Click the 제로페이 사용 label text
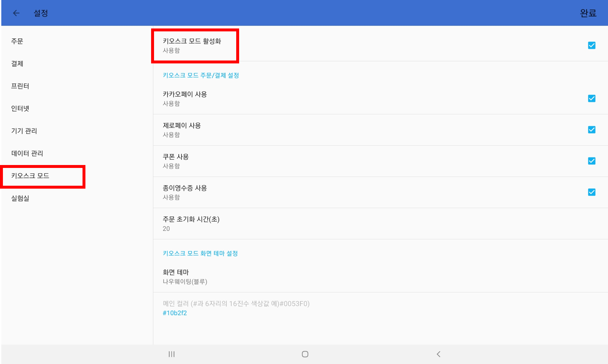The height and width of the screenshot is (364, 608). (x=182, y=126)
